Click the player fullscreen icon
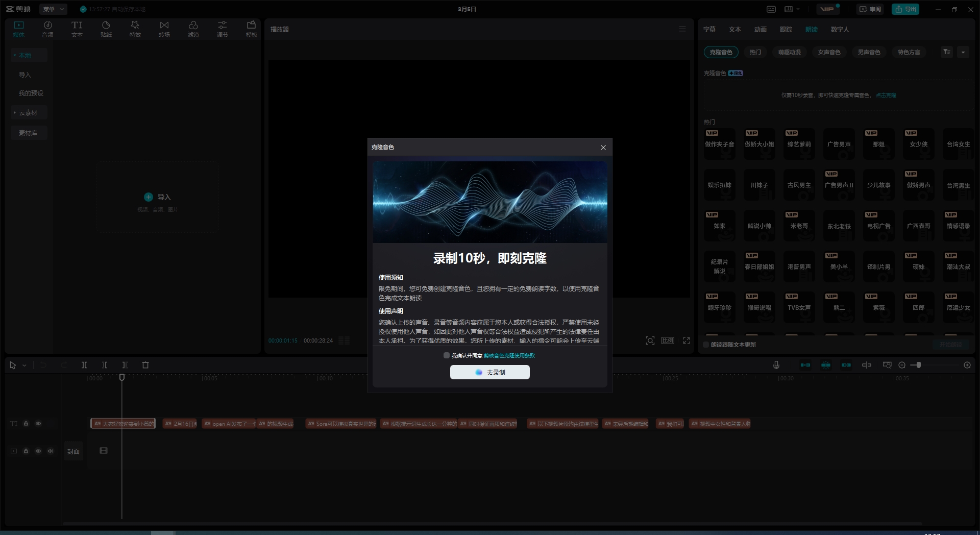980x535 pixels. coord(687,341)
